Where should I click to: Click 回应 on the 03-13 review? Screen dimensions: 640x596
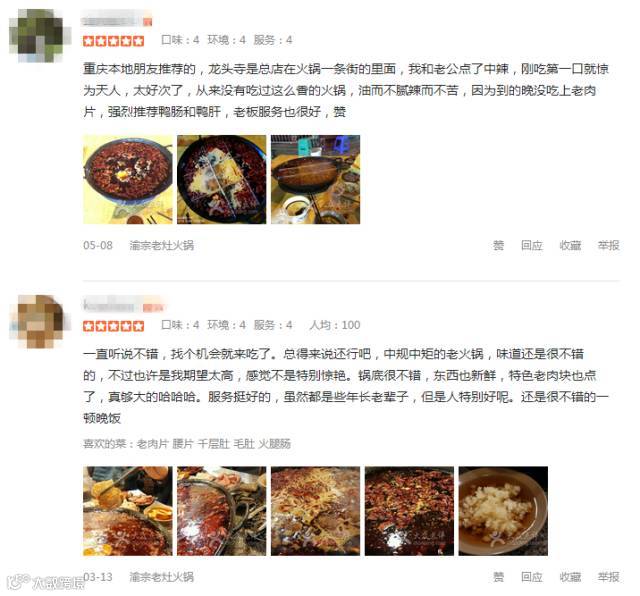(532, 577)
